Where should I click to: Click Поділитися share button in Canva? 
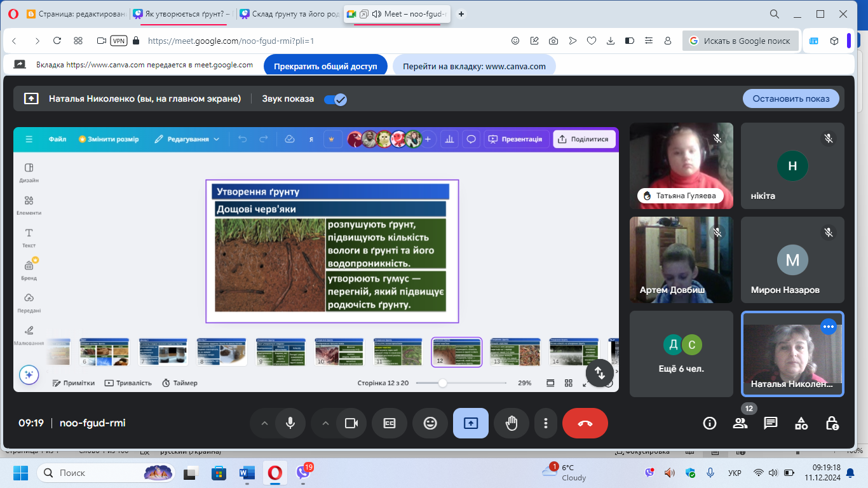point(585,139)
